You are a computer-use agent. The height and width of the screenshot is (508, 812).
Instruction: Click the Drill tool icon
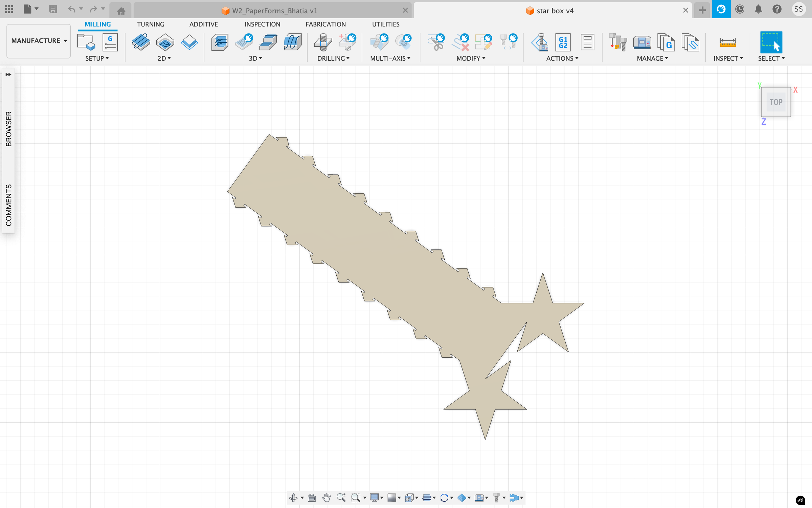pyautogui.click(x=323, y=42)
